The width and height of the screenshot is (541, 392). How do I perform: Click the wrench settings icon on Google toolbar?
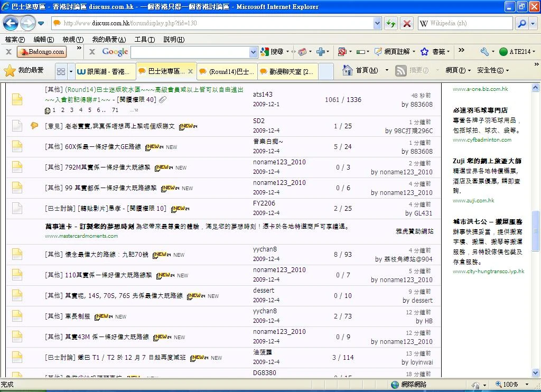[x=484, y=52]
